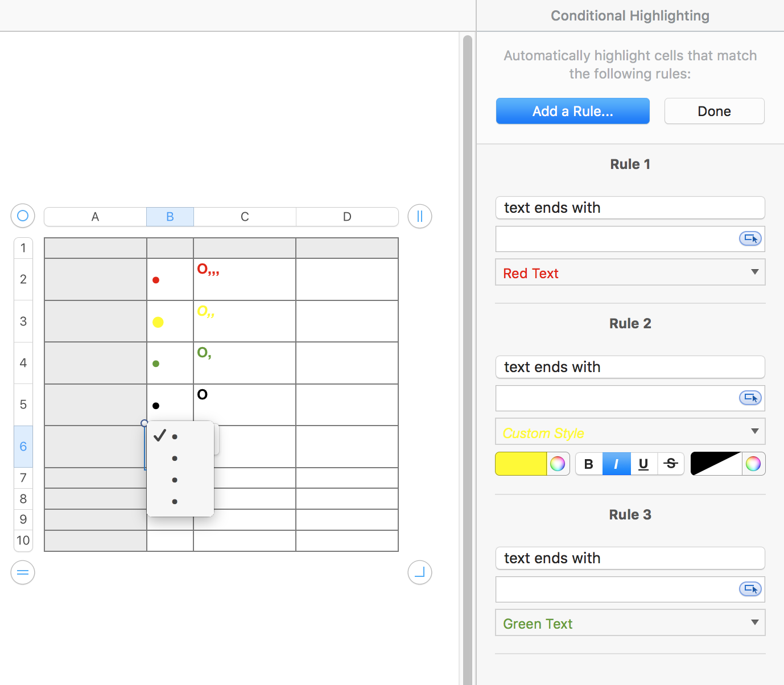Open Rule 1 'text ends with' condition dropdown
Image resolution: width=784 pixels, height=685 pixels.
(x=630, y=208)
